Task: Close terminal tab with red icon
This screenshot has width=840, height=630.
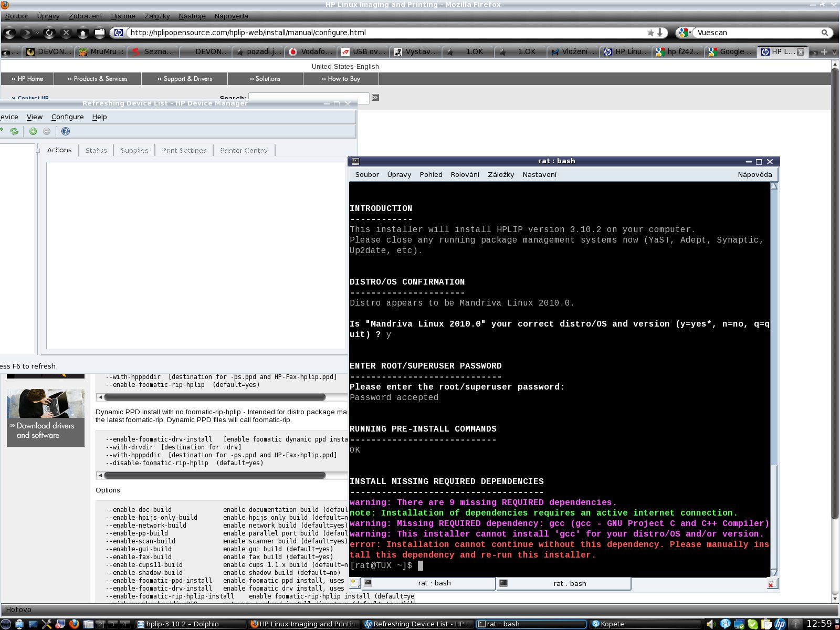Action: coord(772,584)
